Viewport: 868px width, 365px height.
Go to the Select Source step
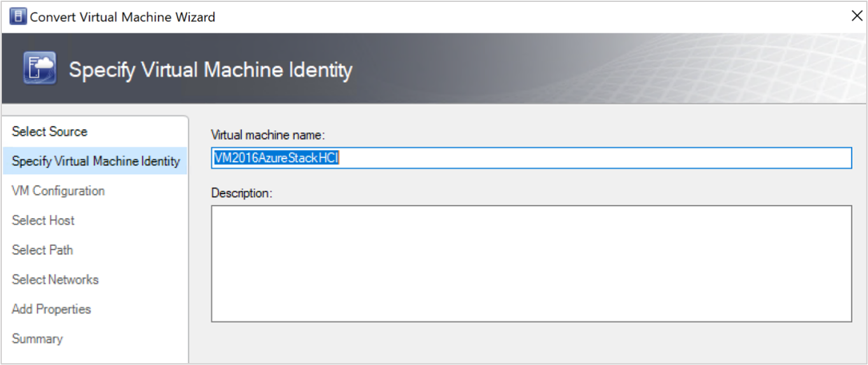[x=50, y=132]
